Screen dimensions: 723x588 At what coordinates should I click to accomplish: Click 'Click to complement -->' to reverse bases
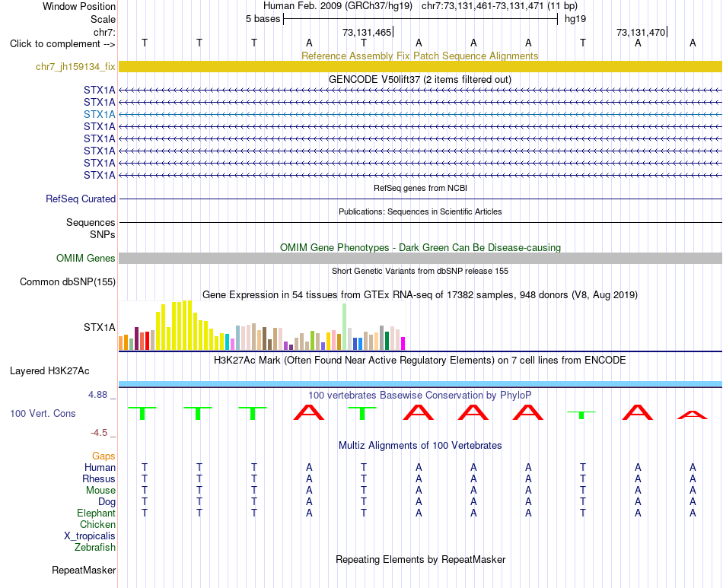pos(62,44)
